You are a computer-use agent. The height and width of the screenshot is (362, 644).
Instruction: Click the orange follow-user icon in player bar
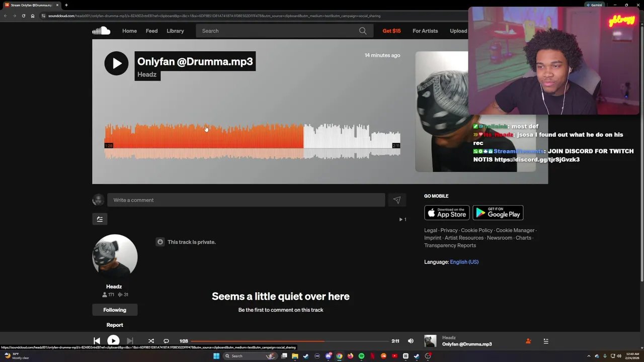coord(528,341)
